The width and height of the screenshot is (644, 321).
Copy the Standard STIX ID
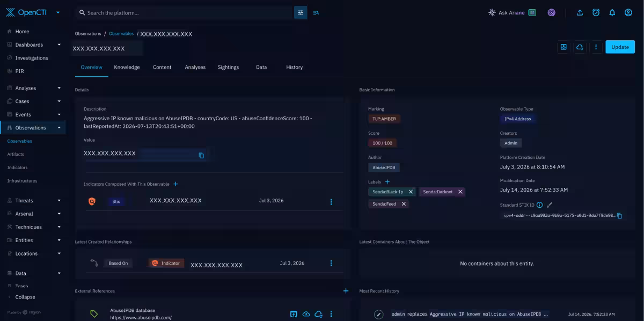[x=619, y=215]
